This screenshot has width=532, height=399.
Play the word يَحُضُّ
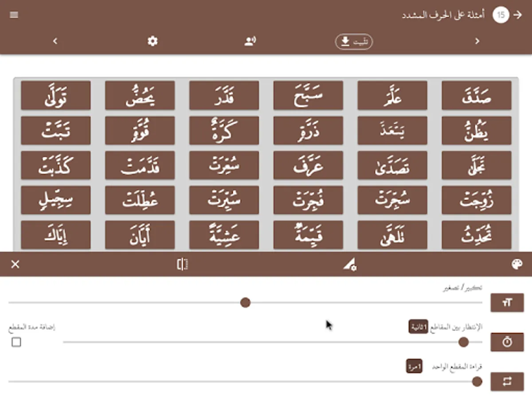point(140,95)
